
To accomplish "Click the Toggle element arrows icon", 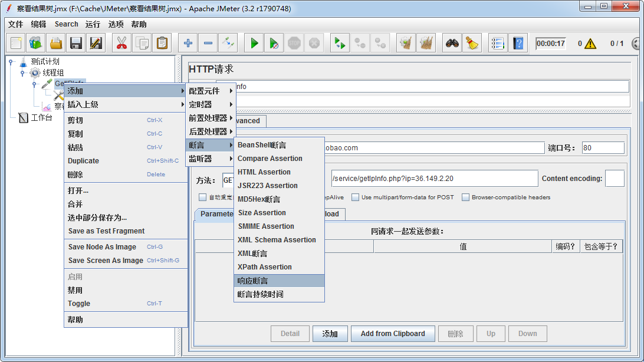I will [228, 43].
